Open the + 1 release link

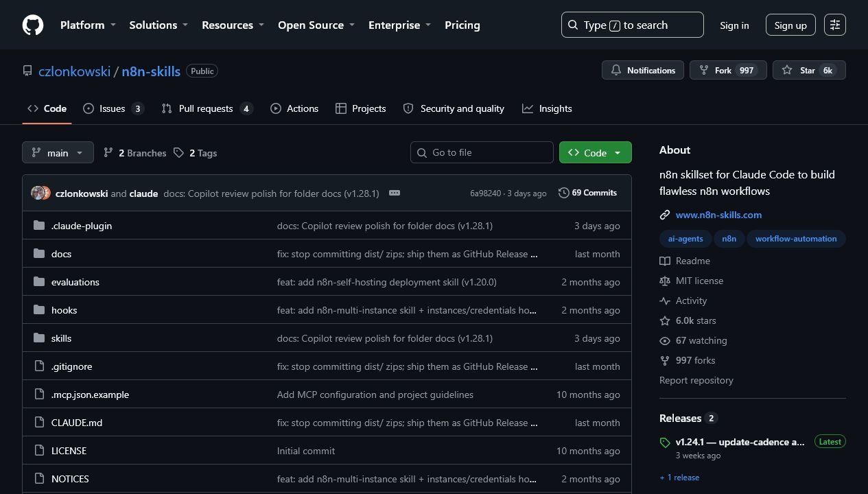coord(679,478)
